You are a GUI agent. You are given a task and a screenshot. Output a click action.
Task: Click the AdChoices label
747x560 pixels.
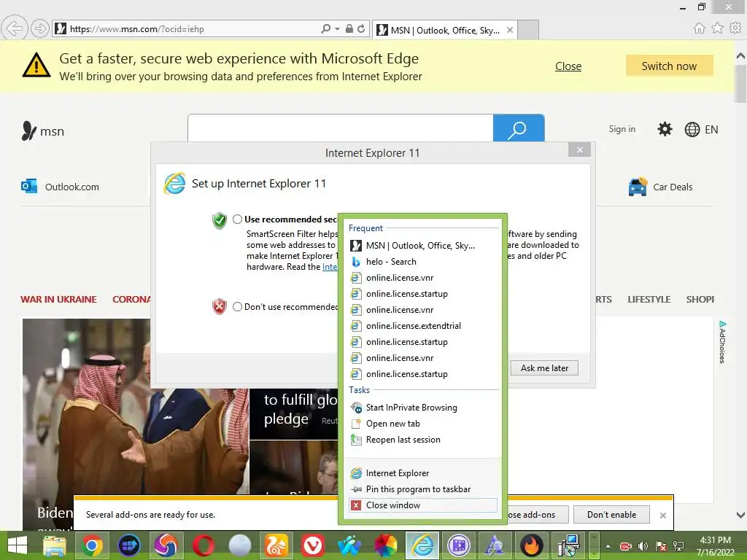pyautogui.click(x=722, y=342)
